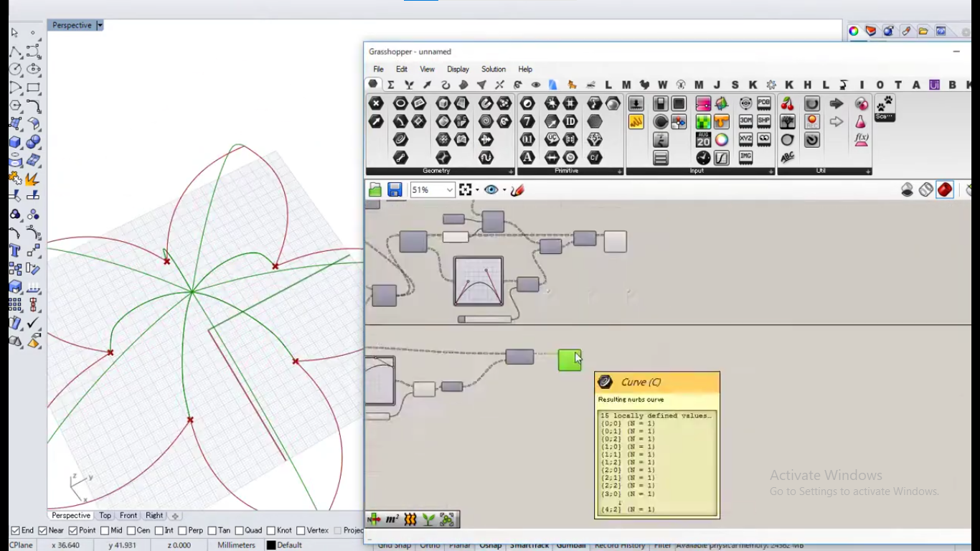
Task: Open the Rhino layers folder icon
Action: [x=923, y=31]
